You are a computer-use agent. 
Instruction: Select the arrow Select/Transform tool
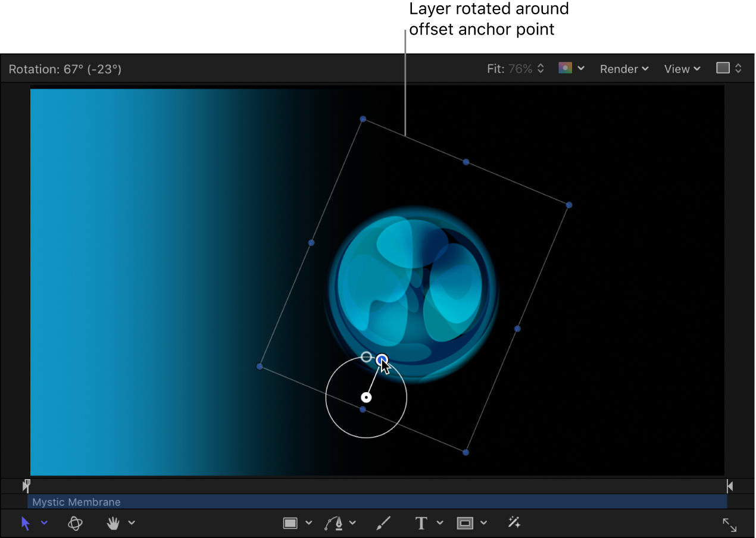pos(26,523)
